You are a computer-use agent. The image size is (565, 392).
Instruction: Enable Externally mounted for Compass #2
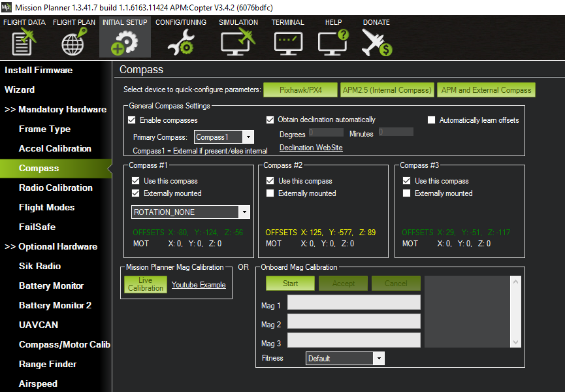(270, 193)
